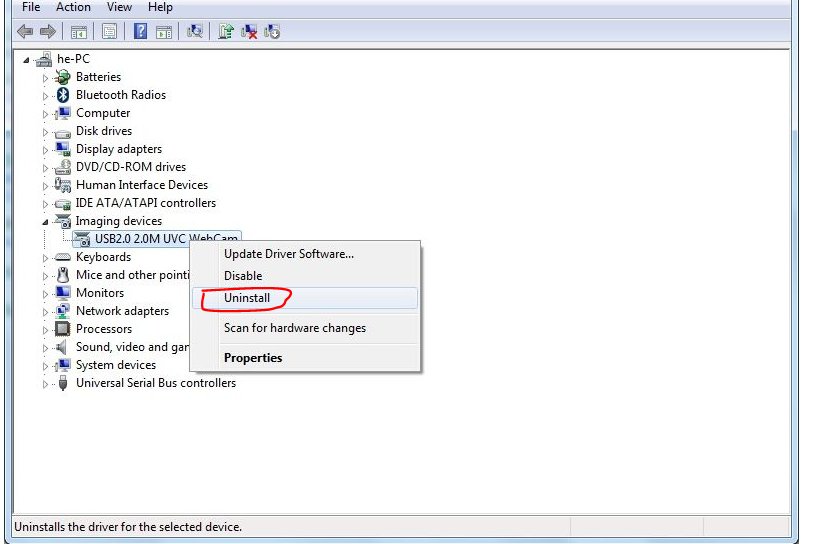Expand the Batteries category

[45, 78]
